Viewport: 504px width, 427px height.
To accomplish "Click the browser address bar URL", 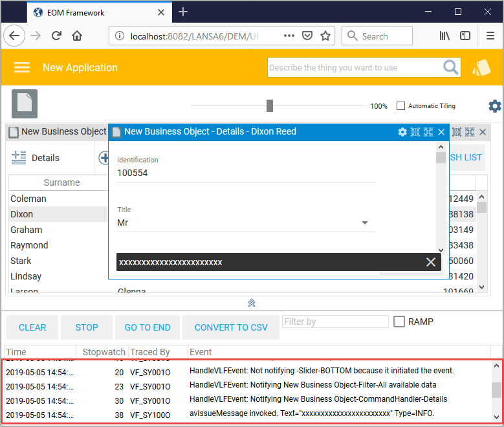I will click(x=195, y=36).
